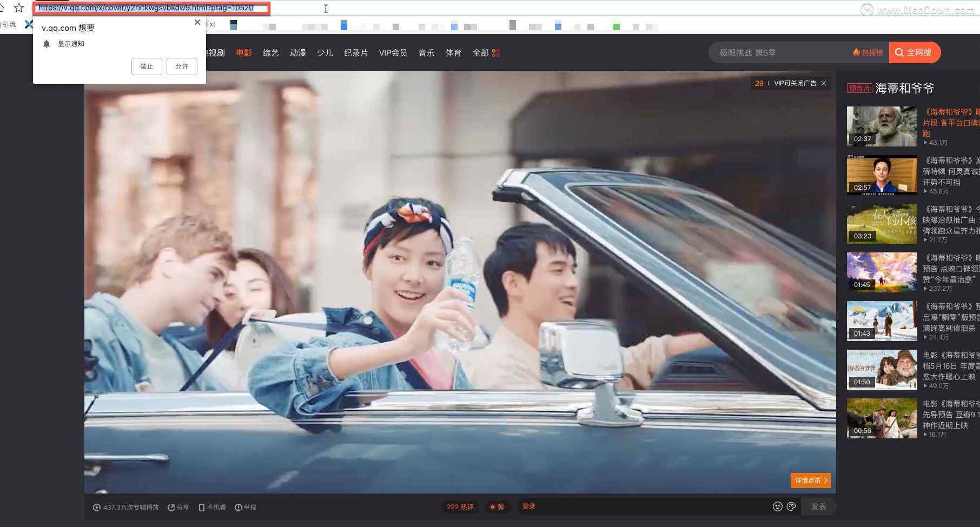Open the 01:45 trailer thumbnail
This screenshot has width=980, height=527.
click(x=882, y=272)
